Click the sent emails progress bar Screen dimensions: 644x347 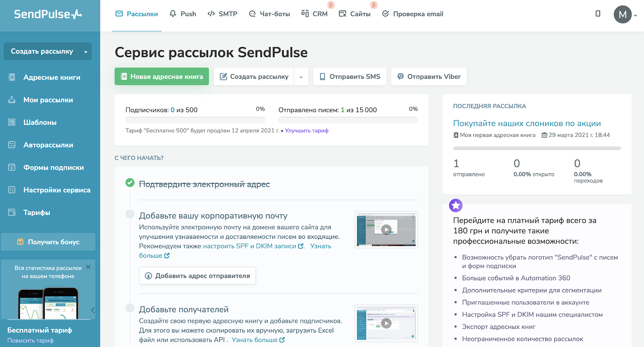348,120
